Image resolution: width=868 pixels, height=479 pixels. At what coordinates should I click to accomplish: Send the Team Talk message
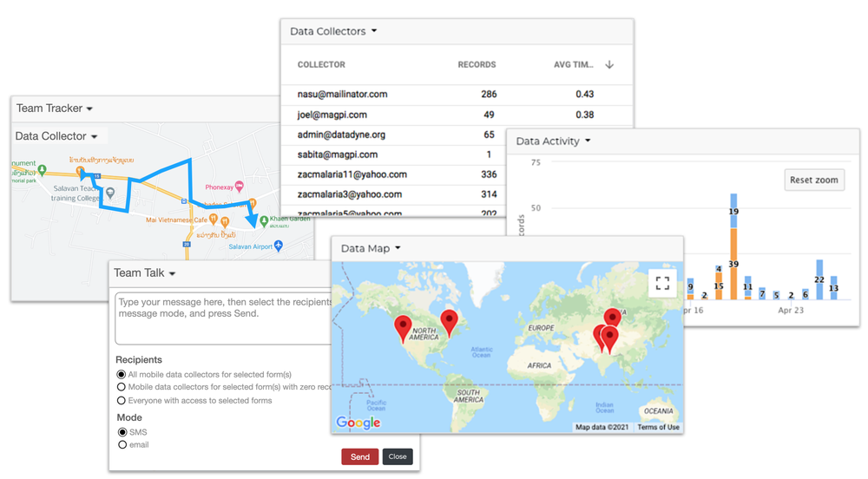360,457
